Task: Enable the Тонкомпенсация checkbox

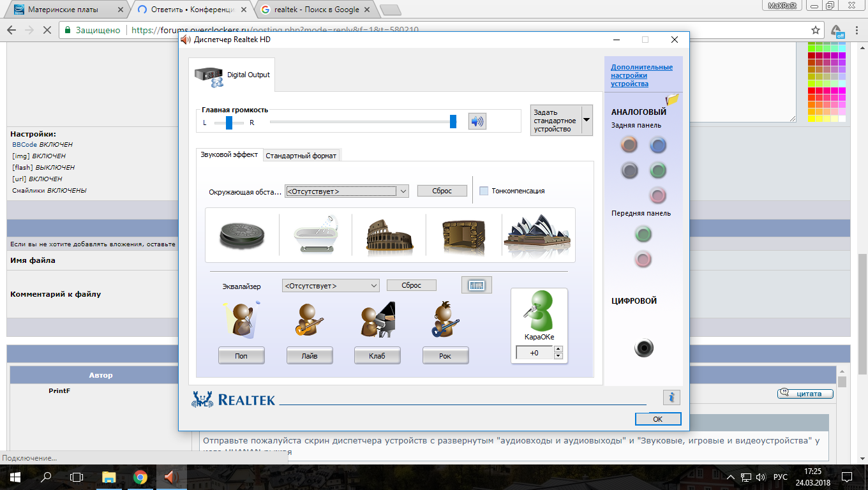Action: [x=484, y=191]
